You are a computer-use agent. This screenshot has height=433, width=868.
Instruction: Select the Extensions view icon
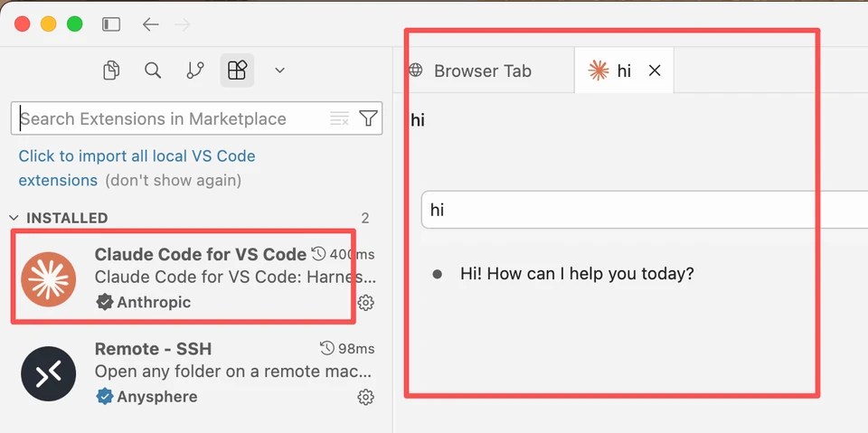pos(237,71)
